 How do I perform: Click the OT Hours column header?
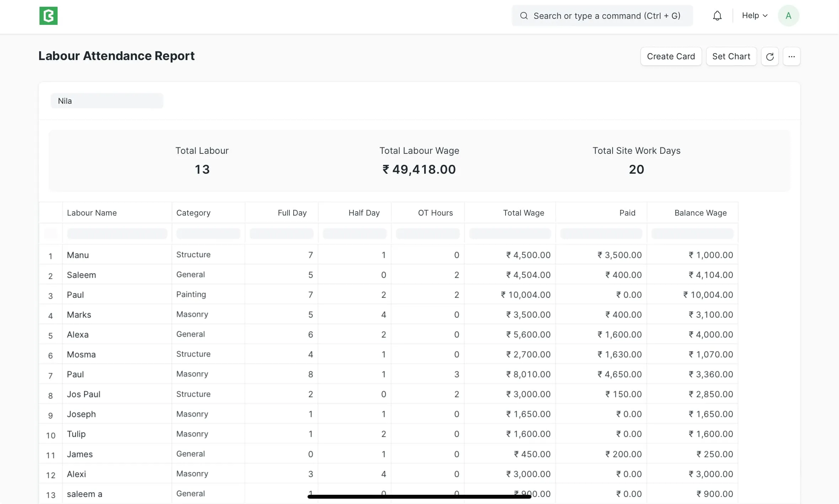(435, 213)
